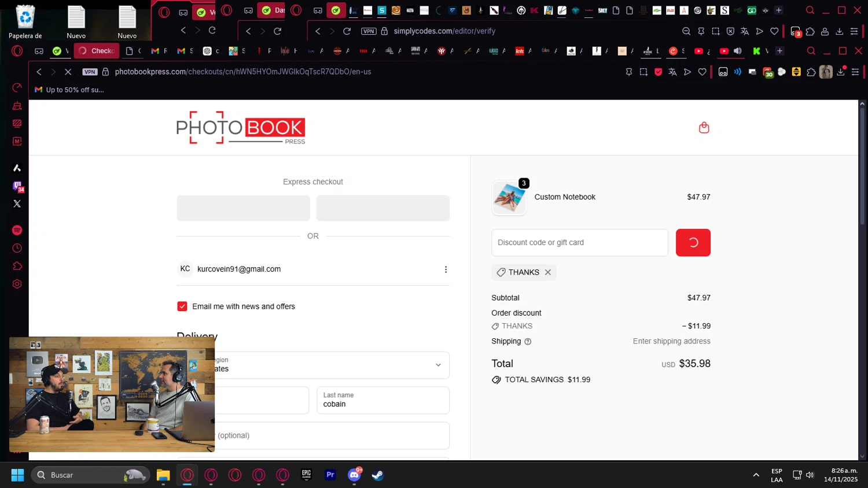Click the red Apply discount button

pyautogui.click(x=693, y=243)
